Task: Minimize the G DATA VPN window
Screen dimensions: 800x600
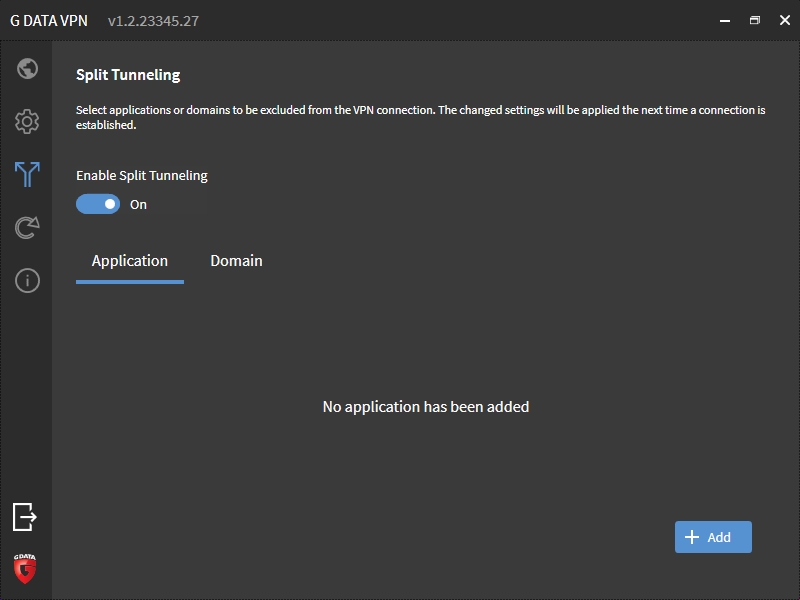Action: tap(724, 20)
